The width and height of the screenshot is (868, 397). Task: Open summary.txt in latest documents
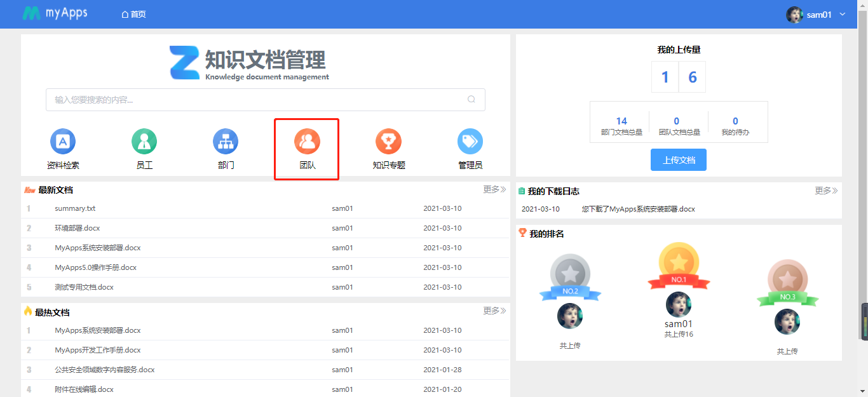(75, 208)
